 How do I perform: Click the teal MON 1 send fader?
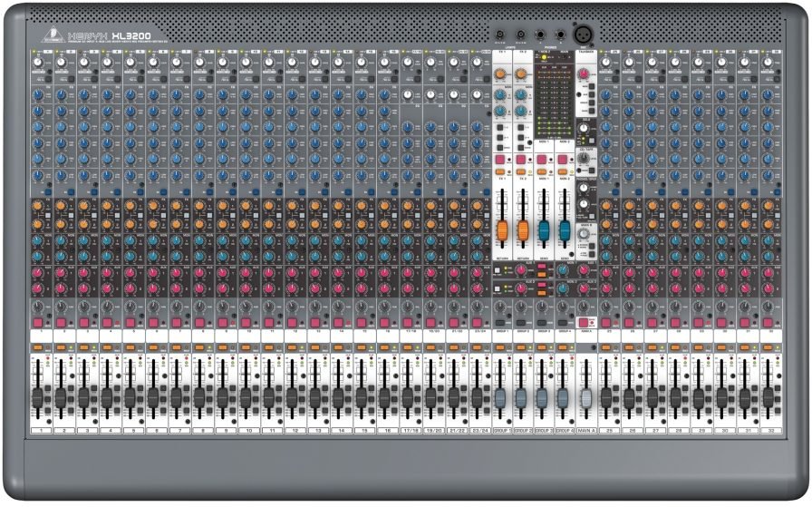click(544, 229)
